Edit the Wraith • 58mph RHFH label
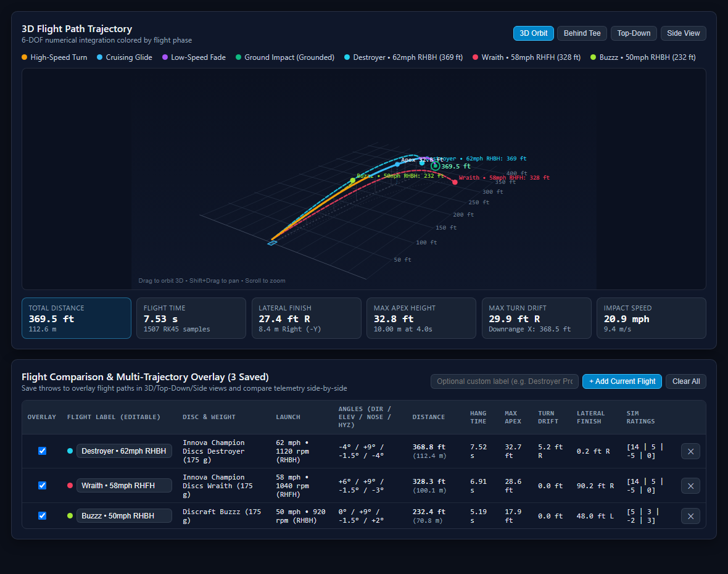 [124, 485]
